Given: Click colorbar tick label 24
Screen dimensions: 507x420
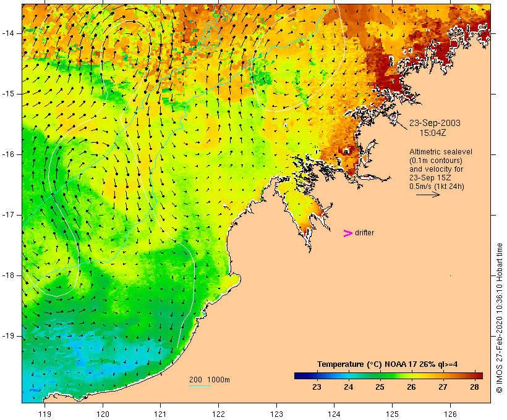Looking at the screenshot, I should pos(348,387).
